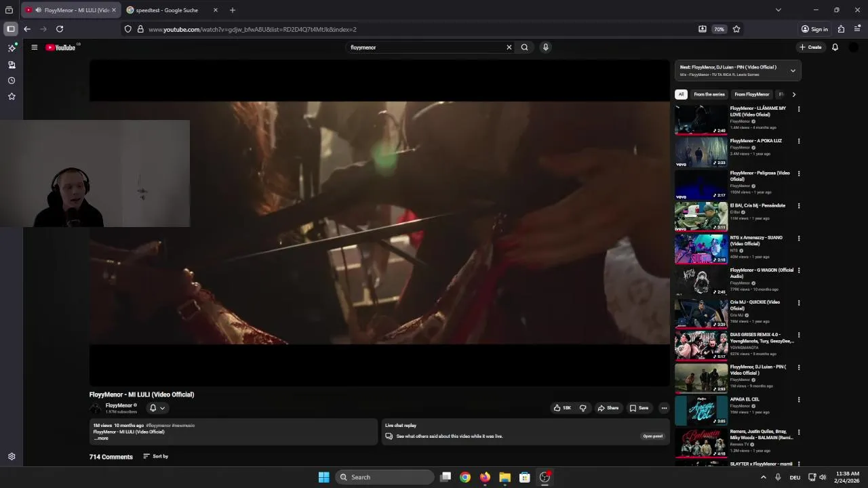Open sidebar settings gear icon
Viewport: 868px width, 488px height.
point(12,457)
